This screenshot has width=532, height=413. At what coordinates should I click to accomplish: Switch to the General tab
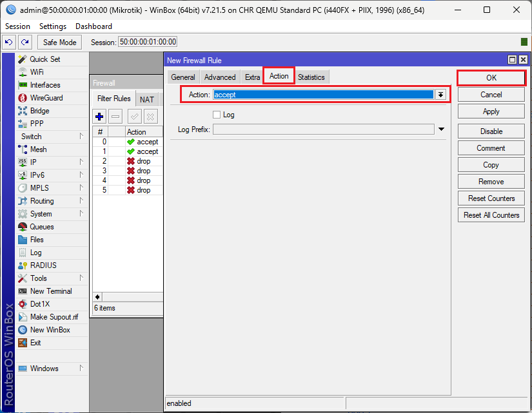click(x=183, y=77)
